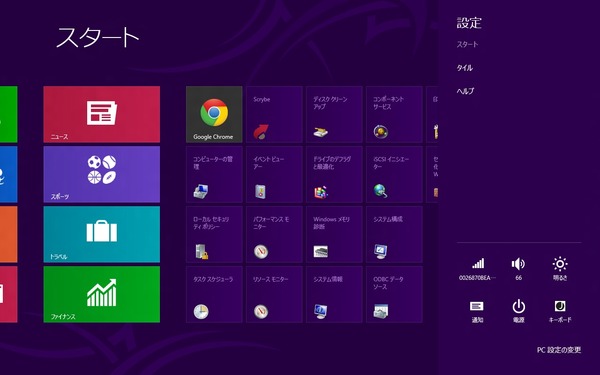
Task: Open the ファイナンス finance tile
Action: pyautogui.click(x=102, y=294)
